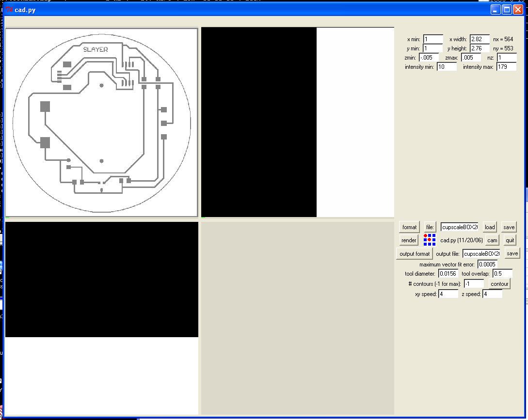
Task: Click the render button
Action: (x=409, y=240)
